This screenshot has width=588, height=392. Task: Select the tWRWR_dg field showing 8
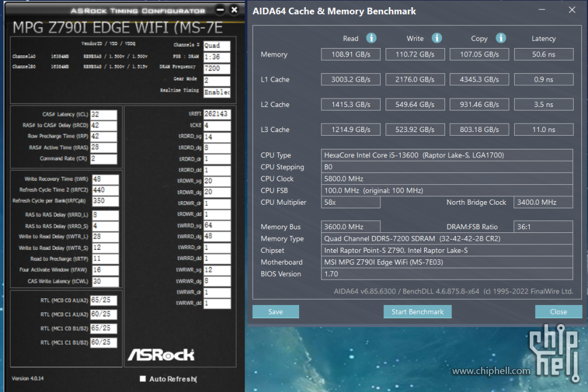[217, 281]
